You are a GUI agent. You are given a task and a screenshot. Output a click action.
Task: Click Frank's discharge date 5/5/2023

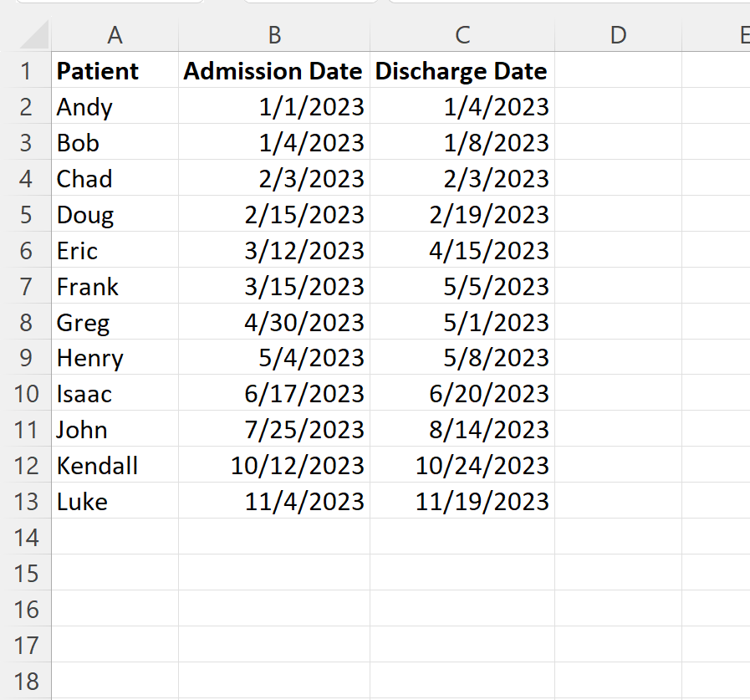pos(462,286)
